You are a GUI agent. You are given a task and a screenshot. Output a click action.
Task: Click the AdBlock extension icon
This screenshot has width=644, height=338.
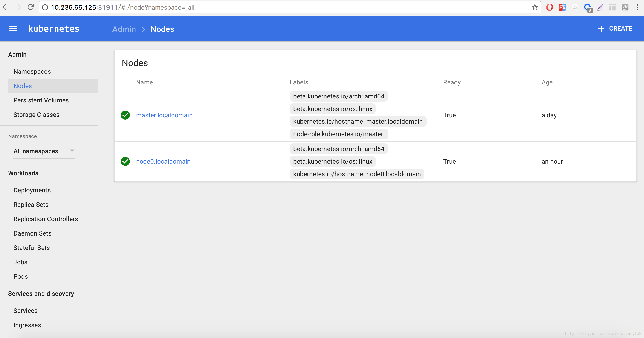(x=549, y=7)
